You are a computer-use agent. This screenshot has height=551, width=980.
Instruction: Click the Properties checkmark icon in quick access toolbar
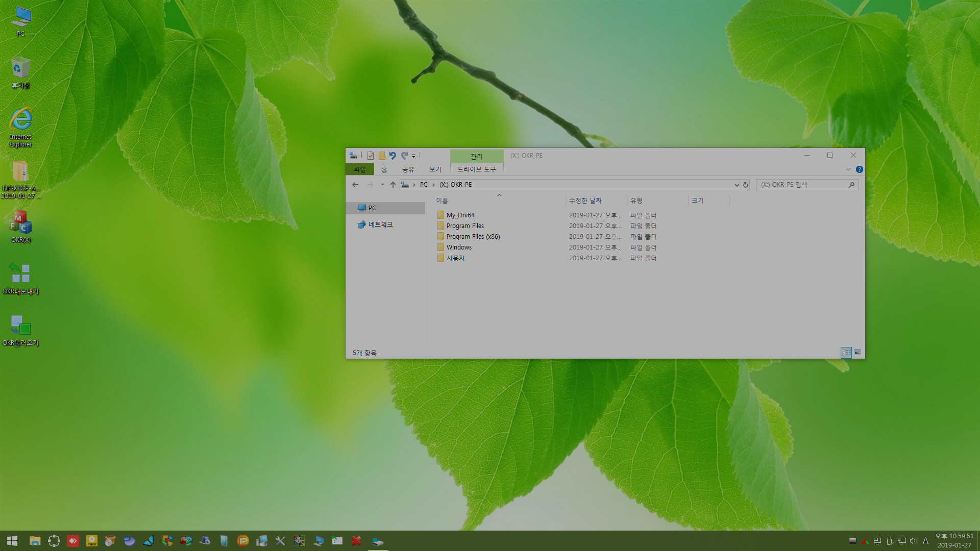pyautogui.click(x=371, y=156)
